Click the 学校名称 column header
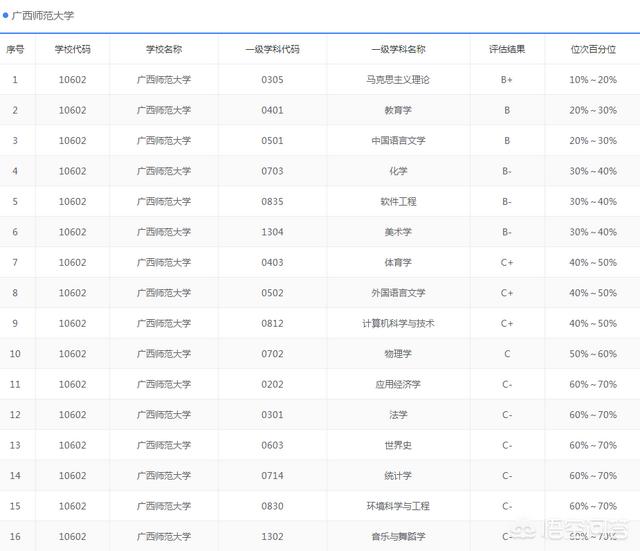The width and height of the screenshot is (640, 551). 164,49
